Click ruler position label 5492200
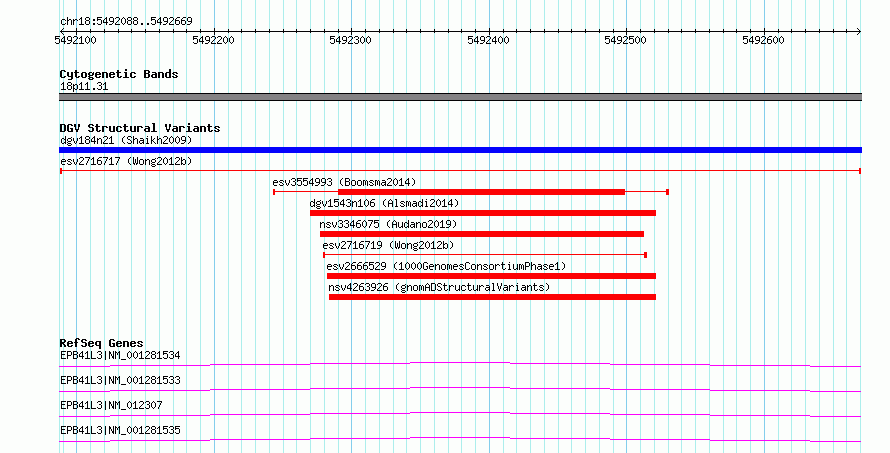 pyautogui.click(x=213, y=40)
